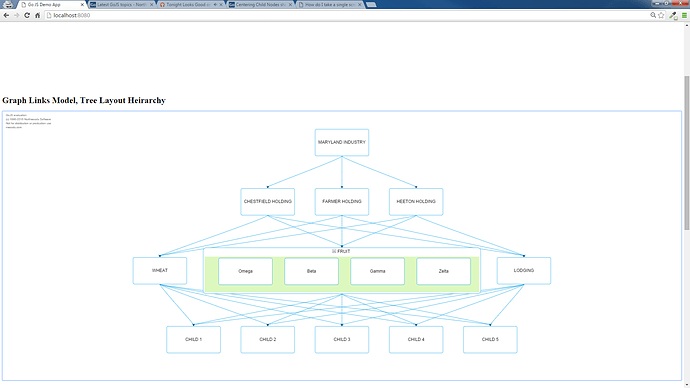Go back using the browser back arrow

point(6,15)
